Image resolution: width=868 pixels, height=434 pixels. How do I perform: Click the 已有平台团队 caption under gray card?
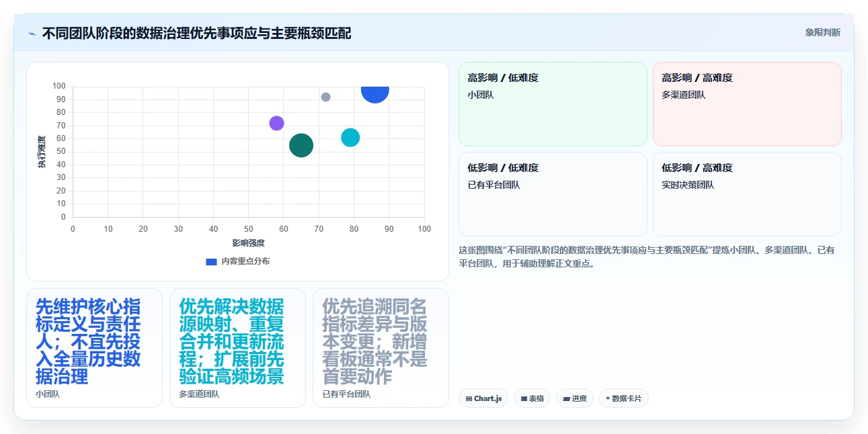click(x=346, y=394)
